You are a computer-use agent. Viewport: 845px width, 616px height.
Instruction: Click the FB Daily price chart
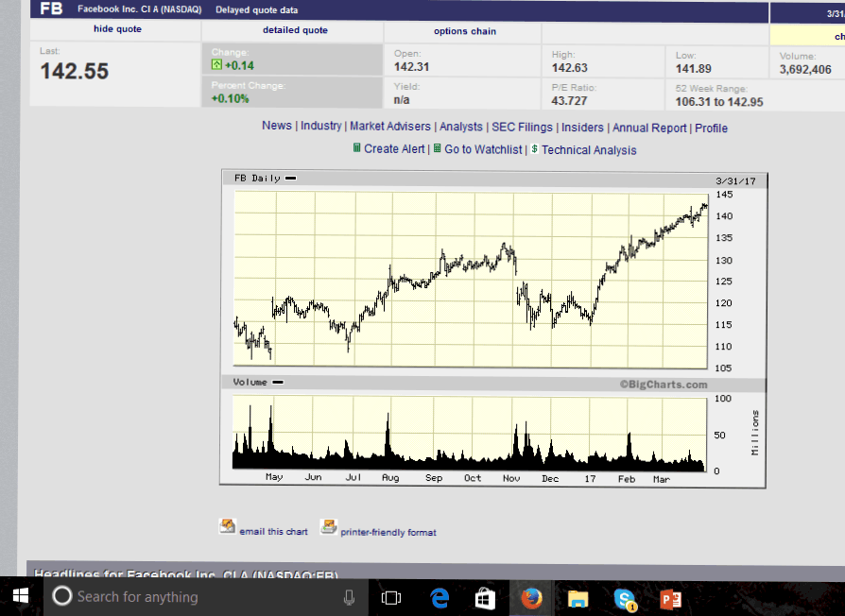471,281
